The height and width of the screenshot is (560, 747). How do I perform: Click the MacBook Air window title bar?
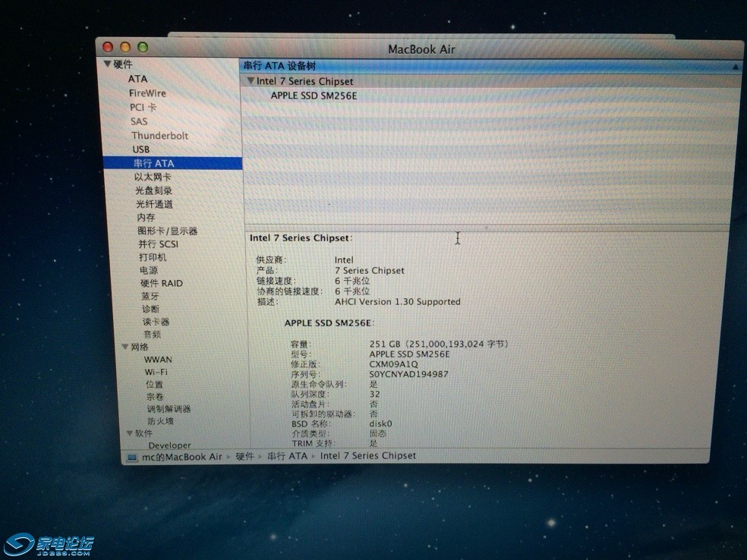coord(421,49)
